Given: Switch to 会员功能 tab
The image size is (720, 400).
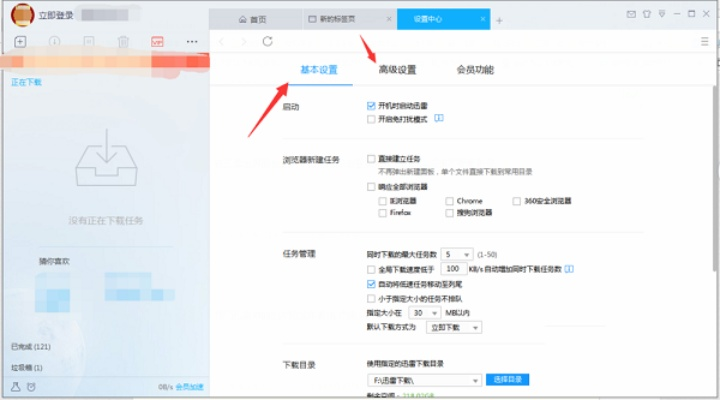Looking at the screenshot, I should click(x=475, y=70).
